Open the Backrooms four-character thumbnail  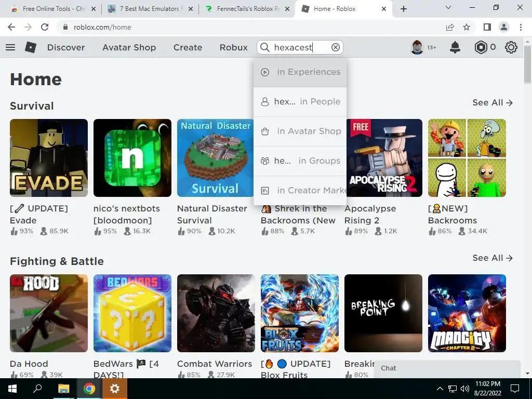coord(467,158)
